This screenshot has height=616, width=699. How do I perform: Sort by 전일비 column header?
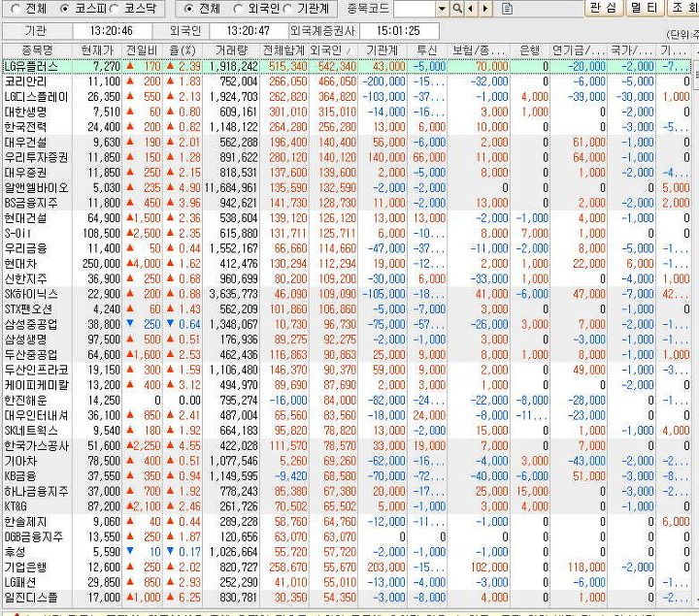coord(142,50)
